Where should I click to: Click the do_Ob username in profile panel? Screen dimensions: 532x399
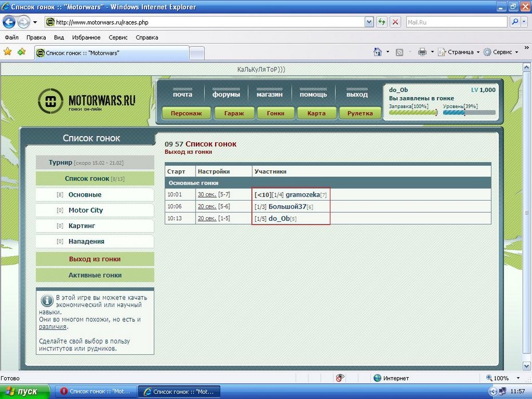click(398, 90)
